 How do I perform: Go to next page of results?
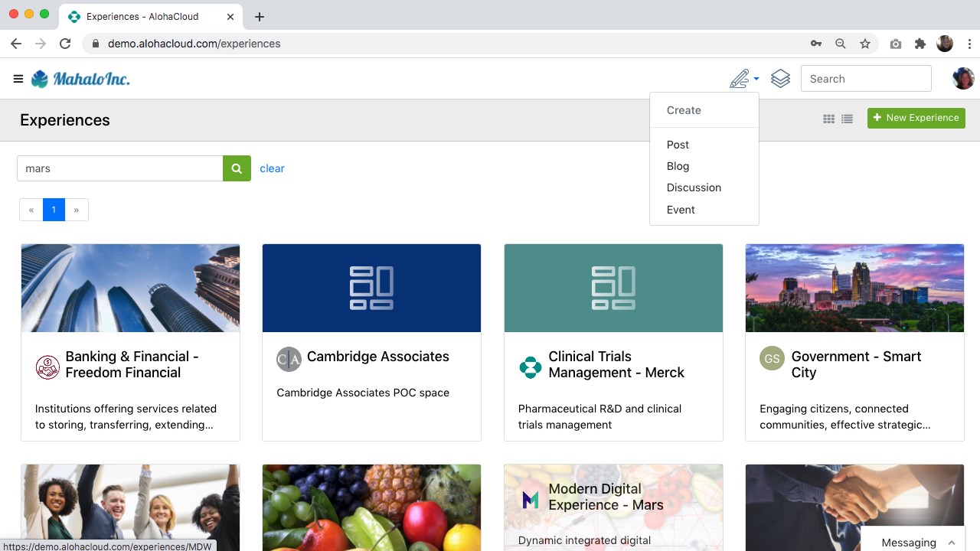pyautogui.click(x=77, y=210)
